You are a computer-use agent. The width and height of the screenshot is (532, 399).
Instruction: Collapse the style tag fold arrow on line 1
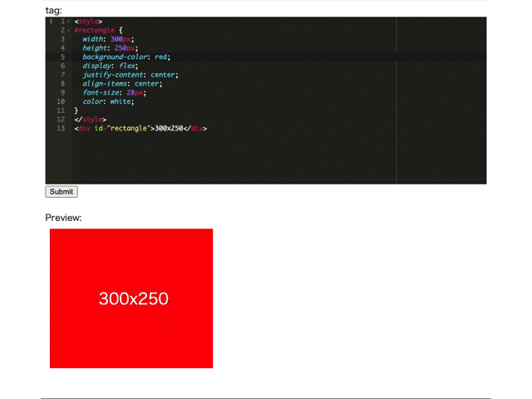click(69, 21)
